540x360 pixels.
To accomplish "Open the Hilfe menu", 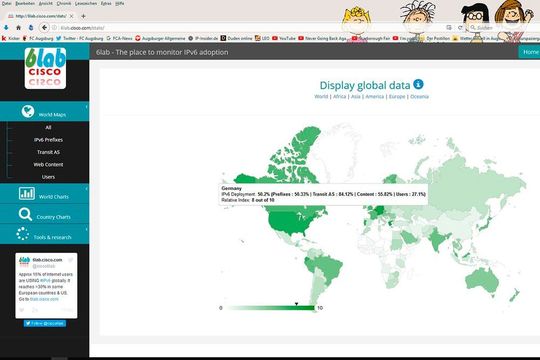I will point(120,3).
